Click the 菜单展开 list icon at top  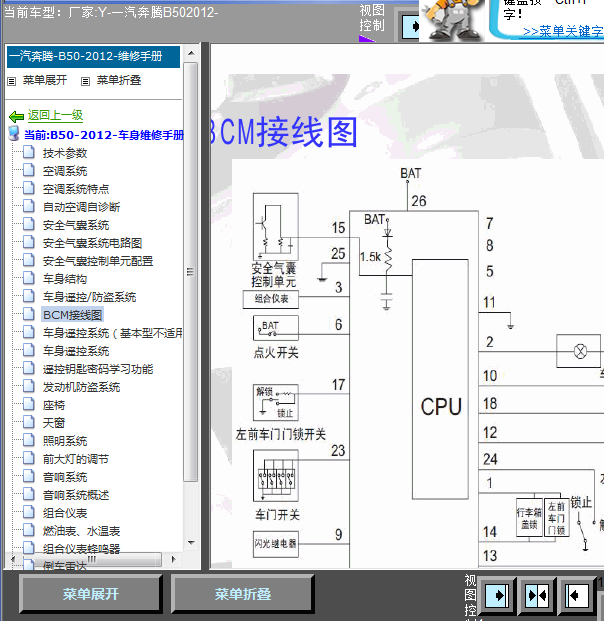pyautogui.click(x=11, y=82)
